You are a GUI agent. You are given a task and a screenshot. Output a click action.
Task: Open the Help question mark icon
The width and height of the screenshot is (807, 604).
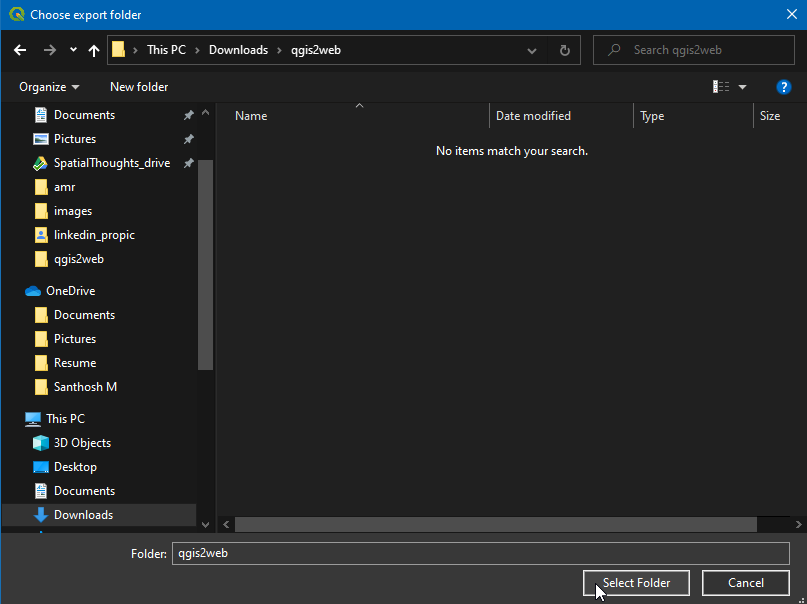784,87
